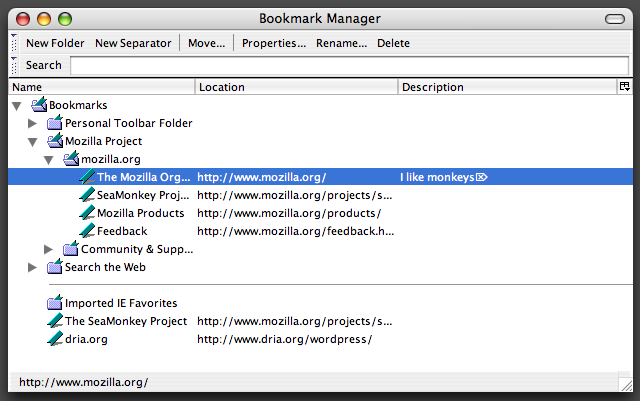
Task: Click the SeaMonkey Proj bookmark icon
Action: point(87,195)
